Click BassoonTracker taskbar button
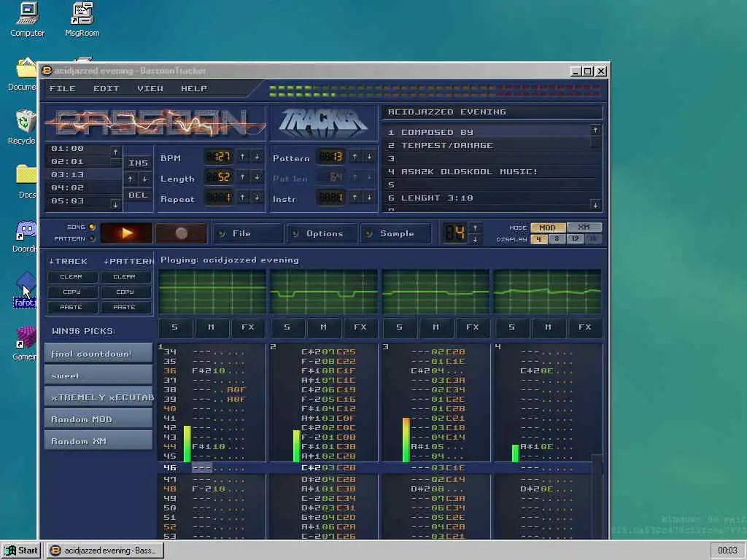 [x=105, y=551]
